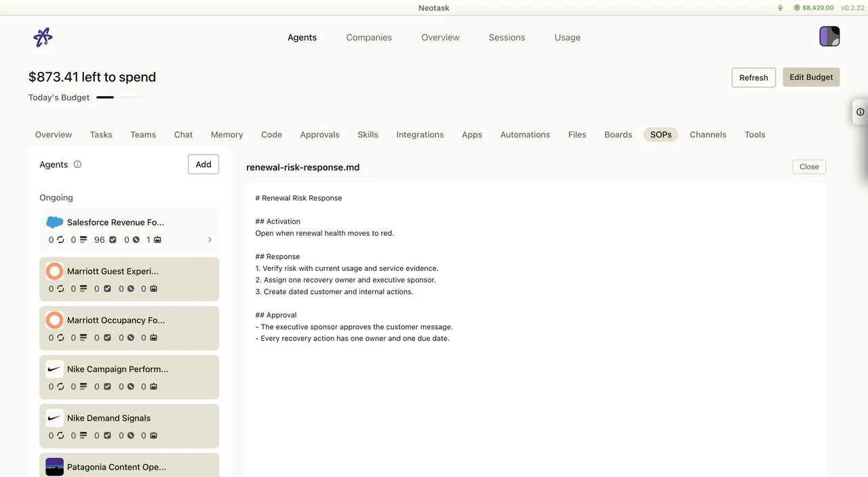Click the Neotask star logo

point(43,37)
